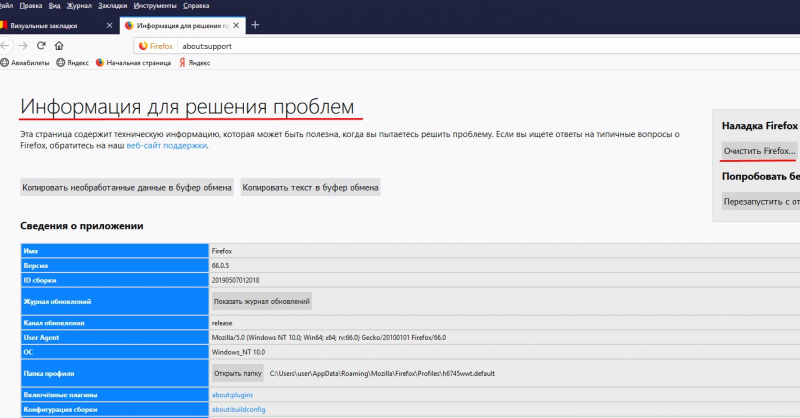Click the Firefox name value in table
Screen dimensions: 800x418
pos(222,251)
